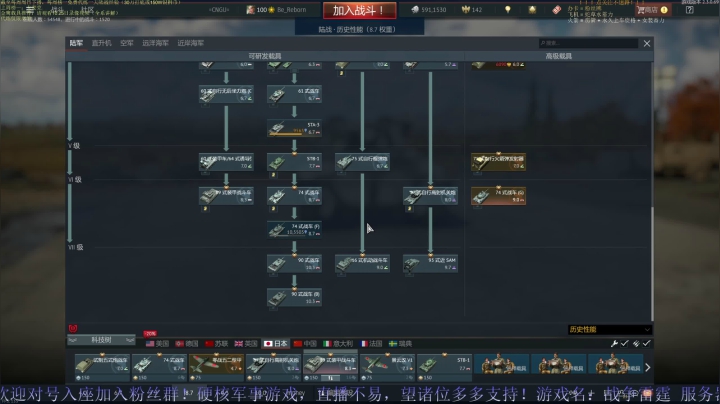The width and height of the screenshot is (720, 404).
Task: Click the first empty crew recruit slot
Action: point(501,364)
